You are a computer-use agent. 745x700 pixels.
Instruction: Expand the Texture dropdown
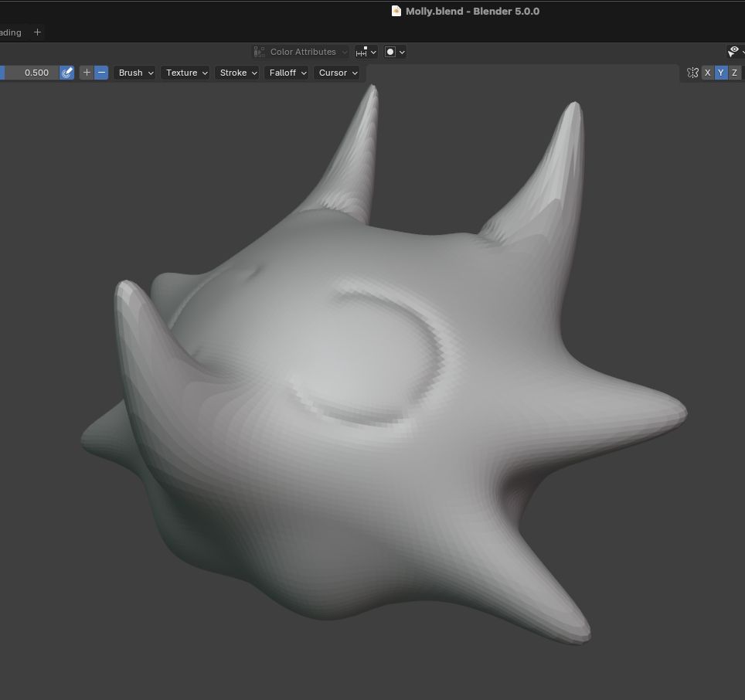pos(185,73)
